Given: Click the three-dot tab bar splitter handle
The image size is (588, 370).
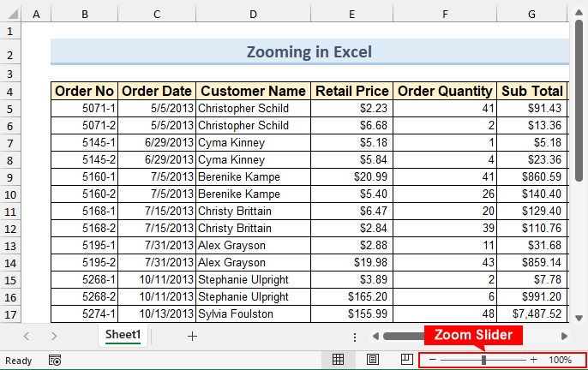Looking at the screenshot, I should click(x=354, y=337).
